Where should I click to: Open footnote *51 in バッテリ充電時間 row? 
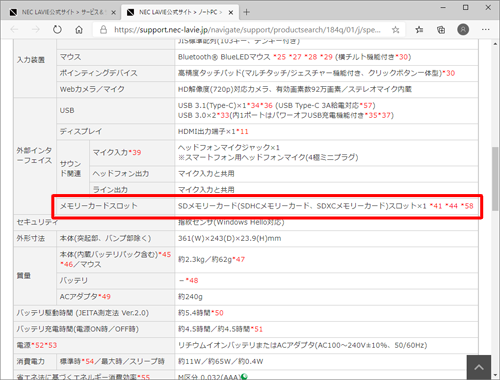point(257,329)
